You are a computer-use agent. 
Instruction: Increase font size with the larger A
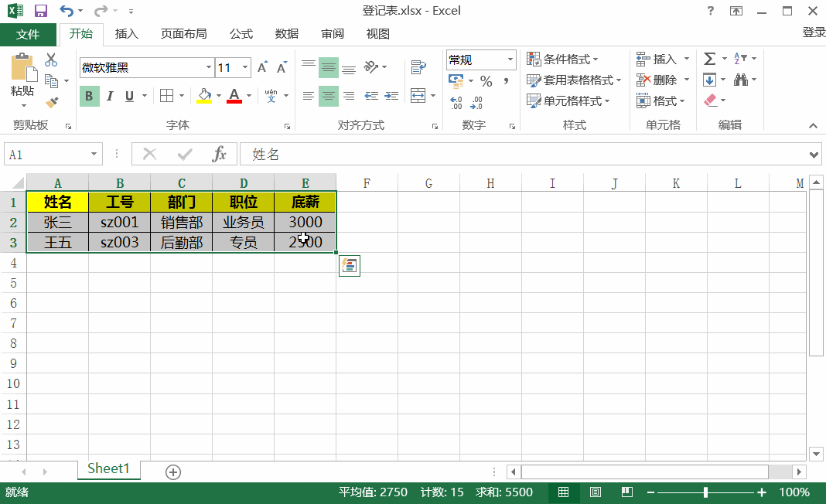[262, 67]
